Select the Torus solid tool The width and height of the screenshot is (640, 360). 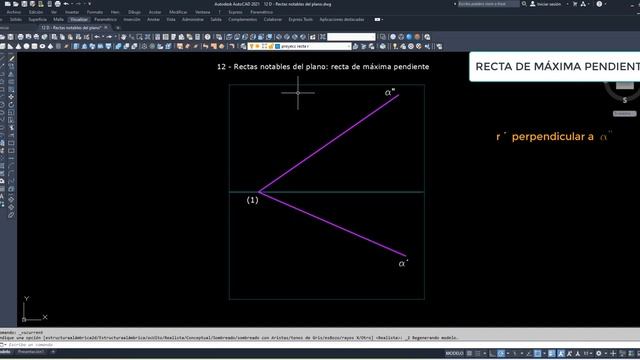click(42, 46)
